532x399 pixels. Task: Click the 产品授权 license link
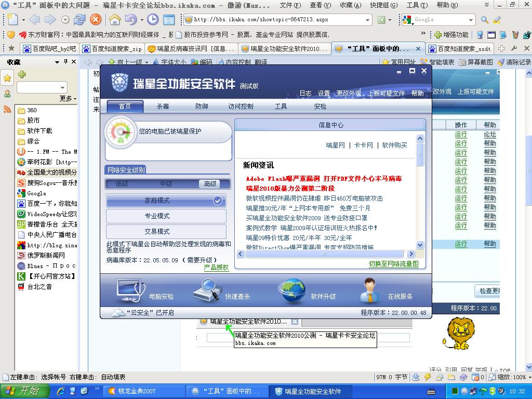(x=217, y=268)
